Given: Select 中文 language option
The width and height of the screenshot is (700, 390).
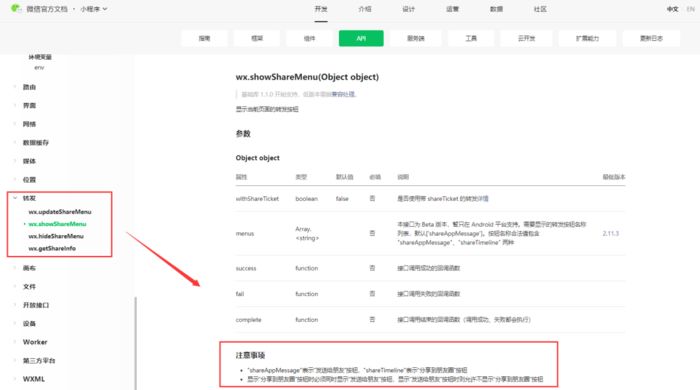Looking at the screenshot, I should pyautogui.click(x=672, y=9).
